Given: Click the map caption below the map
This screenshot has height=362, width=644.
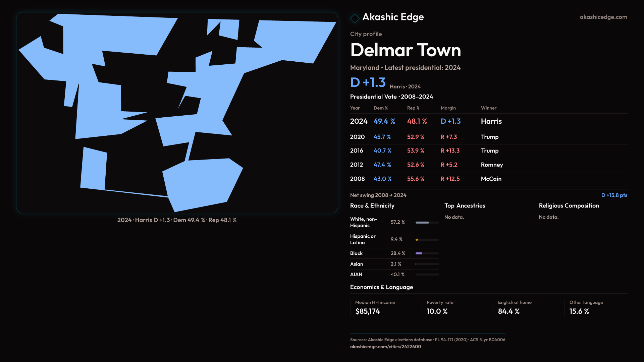Looking at the screenshot, I should point(177,220).
